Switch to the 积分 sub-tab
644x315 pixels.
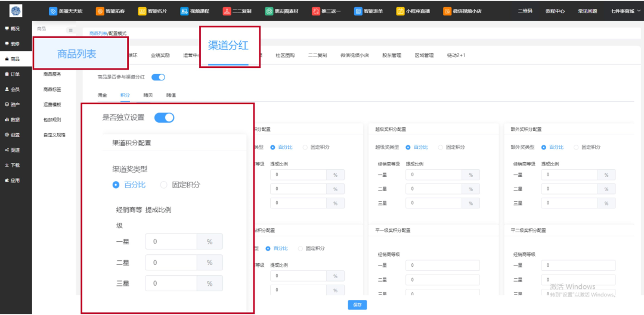[125, 95]
